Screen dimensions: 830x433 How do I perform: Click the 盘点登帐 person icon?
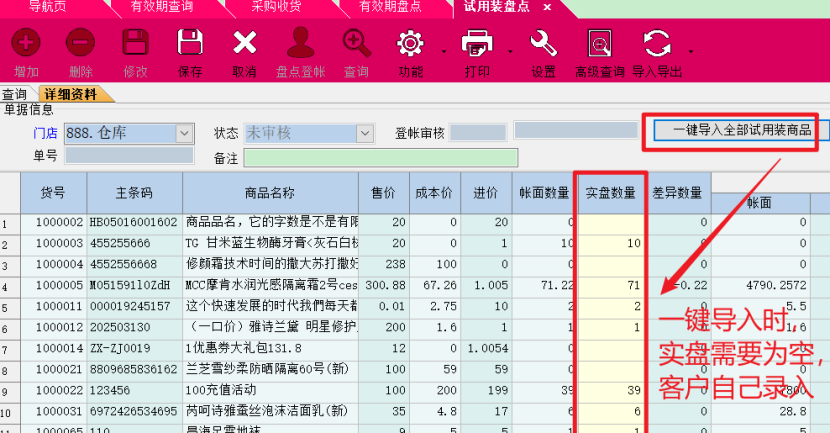[300, 42]
